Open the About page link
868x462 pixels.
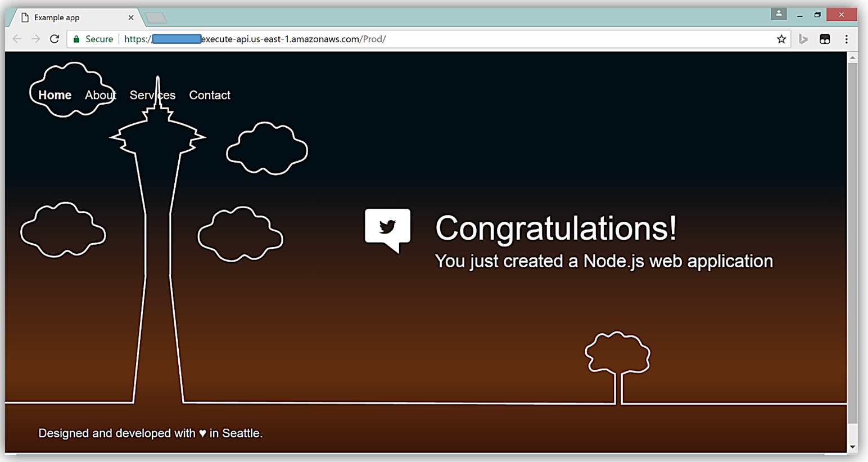tap(100, 95)
